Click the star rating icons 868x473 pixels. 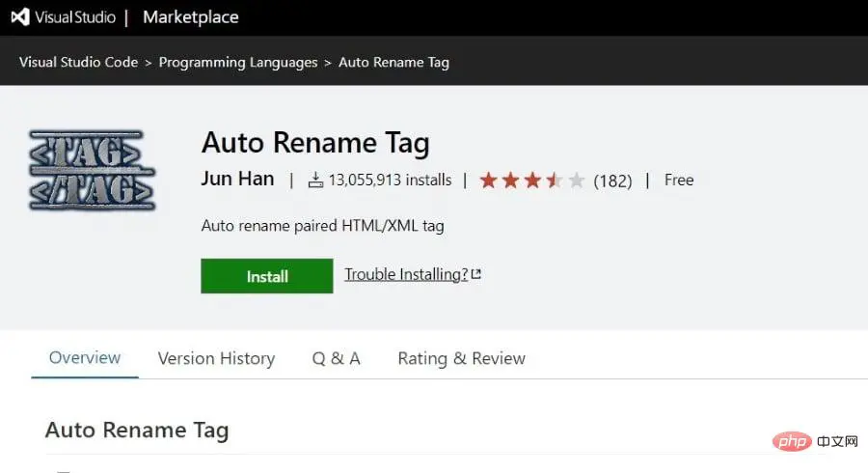[x=531, y=180]
